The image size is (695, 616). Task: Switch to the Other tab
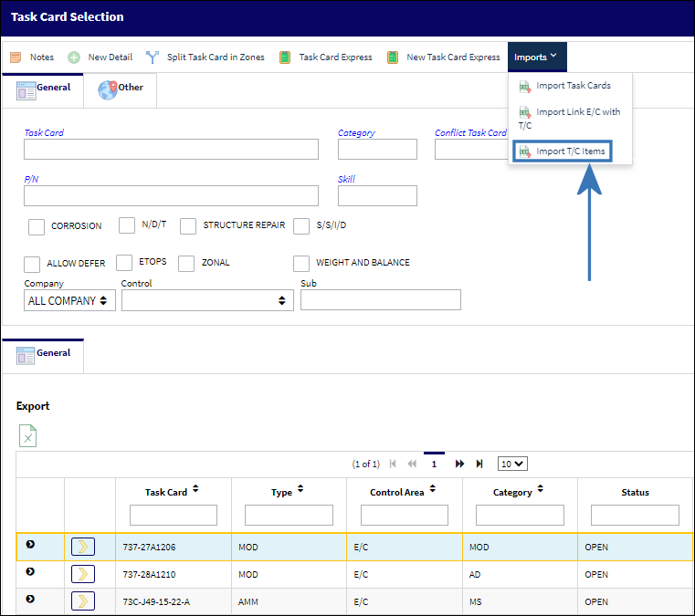(x=121, y=90)
